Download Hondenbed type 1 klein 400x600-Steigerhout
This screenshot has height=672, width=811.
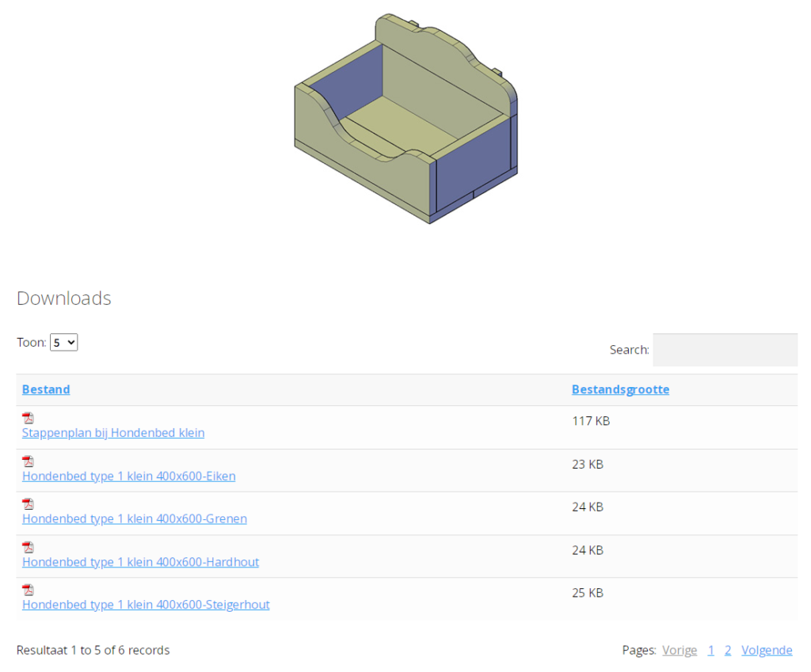pyautogui.click(x=146, y=605)
